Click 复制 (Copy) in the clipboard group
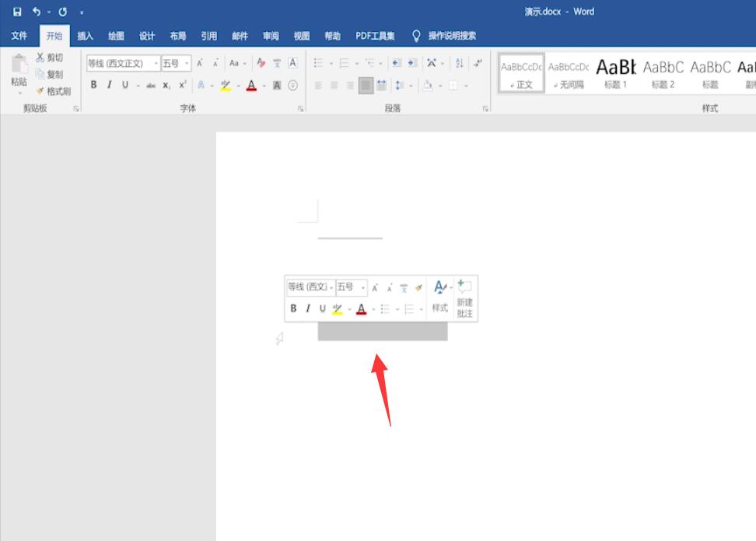Image resolution: width=756 pixels, height=541 pixels. [49, 74]
